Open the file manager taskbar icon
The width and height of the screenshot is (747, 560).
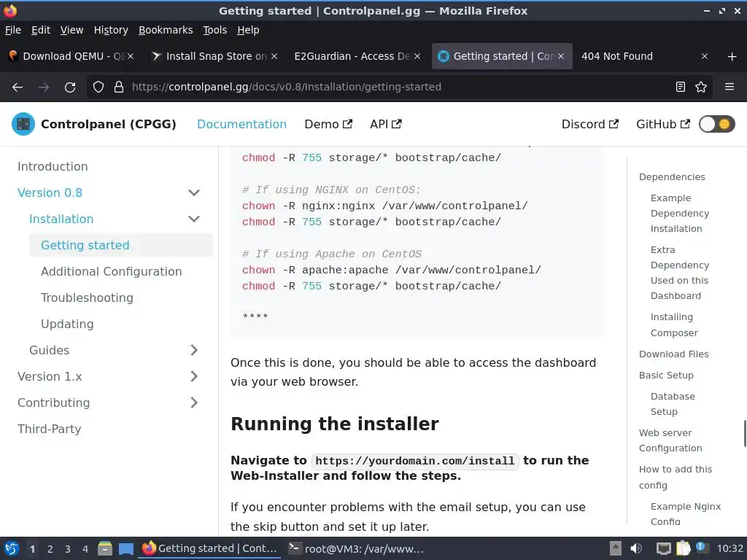tap(105, 549)
